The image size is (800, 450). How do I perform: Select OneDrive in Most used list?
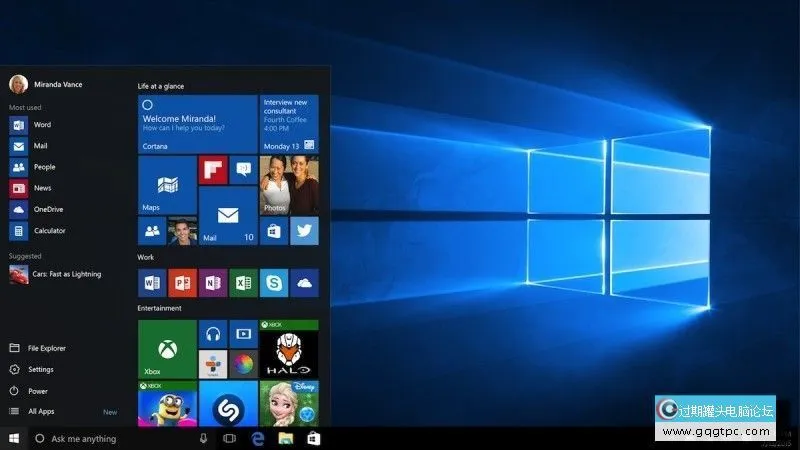(48, 209)
